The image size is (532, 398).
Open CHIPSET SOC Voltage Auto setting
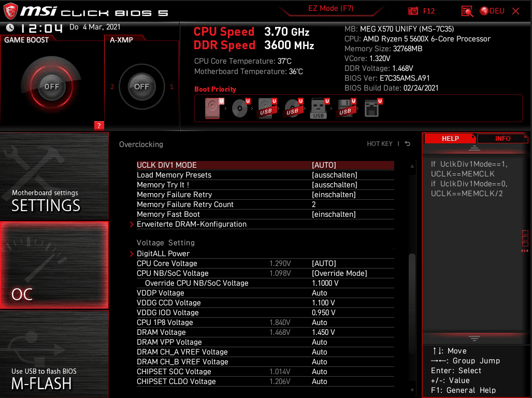point(319,372)
